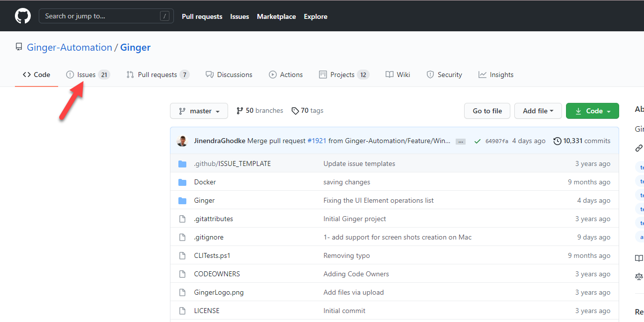The height and width of the screenshot is (322, 644).
Task: Click the JinendraGhodke avatar thumbnail
Action: point(182,141)
